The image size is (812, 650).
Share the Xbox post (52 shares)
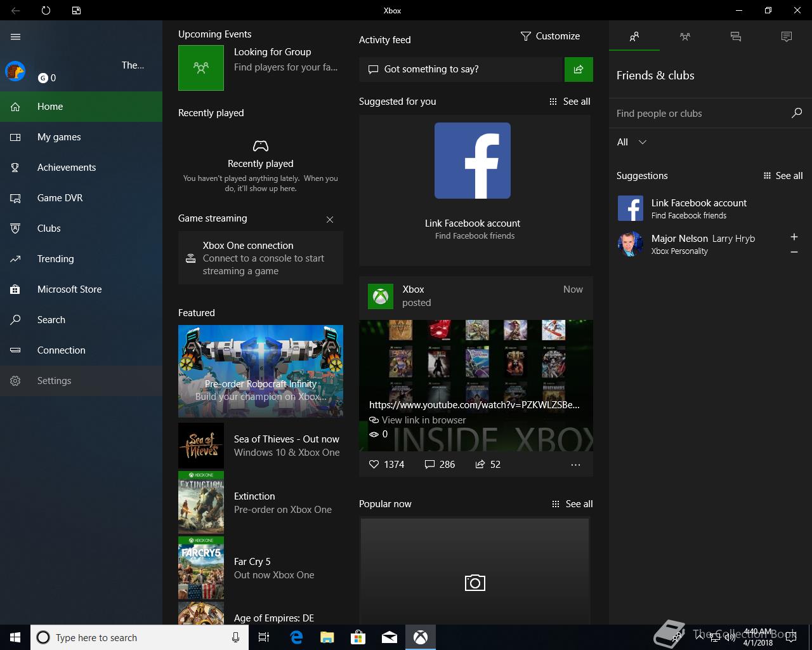tap(488, 465)
